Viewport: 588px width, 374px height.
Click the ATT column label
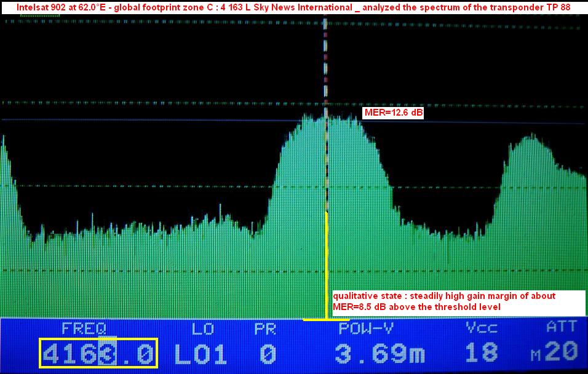pyautogui.click(x=562, y=328)
